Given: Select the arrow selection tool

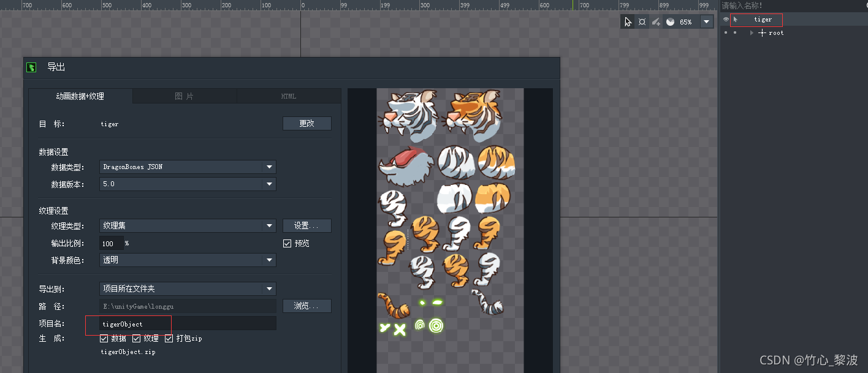Looking at the screenshot, I should [628, 21].
